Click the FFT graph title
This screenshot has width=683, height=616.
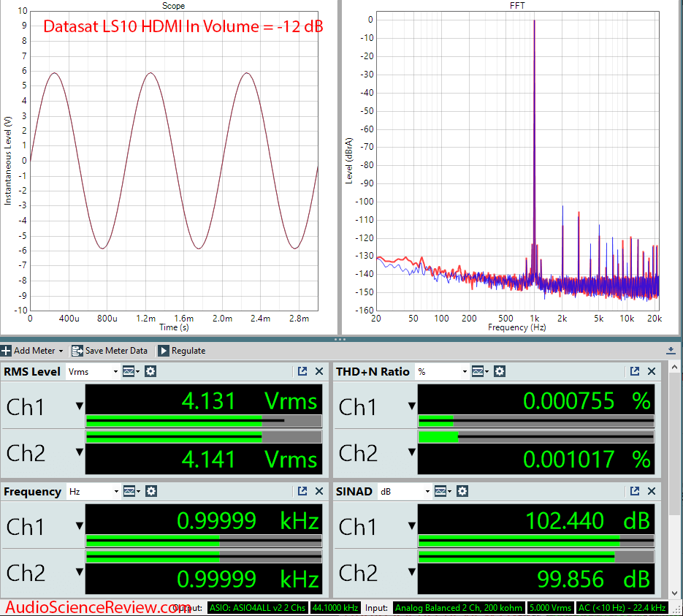click(x=517, y=6)
